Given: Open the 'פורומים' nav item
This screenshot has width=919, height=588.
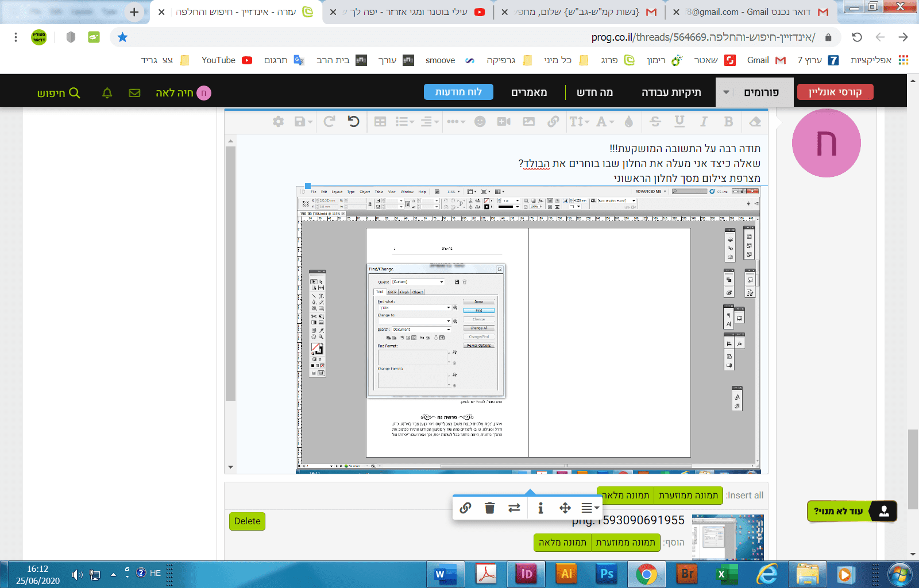Looking at the screenshot, I should point(762,92).
